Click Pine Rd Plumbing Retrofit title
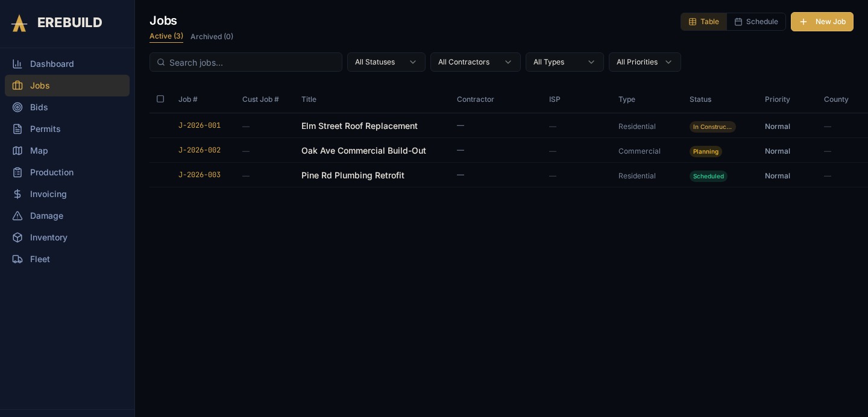This screenshot has width=868, height=417. [353, 175]
